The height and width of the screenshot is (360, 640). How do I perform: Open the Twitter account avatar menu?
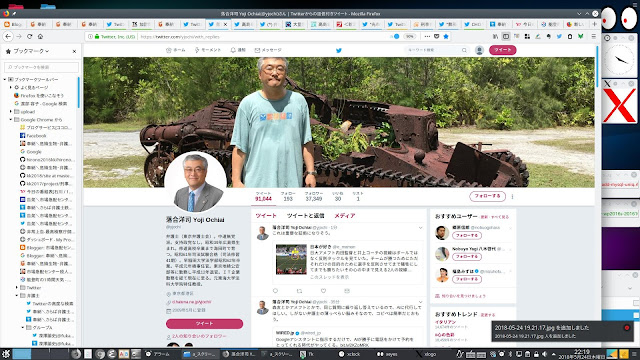click(479, 50)
